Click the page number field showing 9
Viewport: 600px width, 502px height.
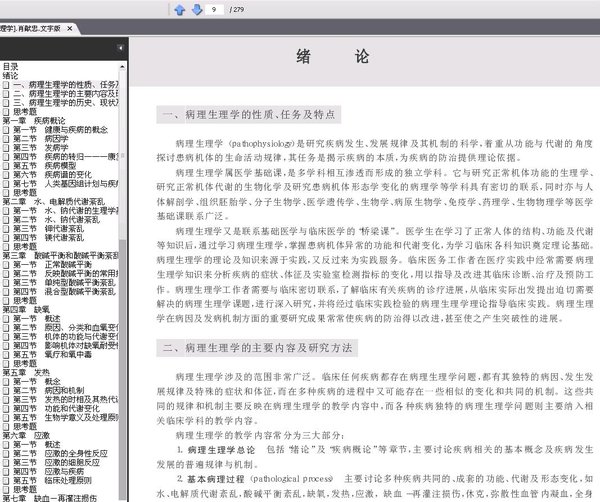[214, 9]
